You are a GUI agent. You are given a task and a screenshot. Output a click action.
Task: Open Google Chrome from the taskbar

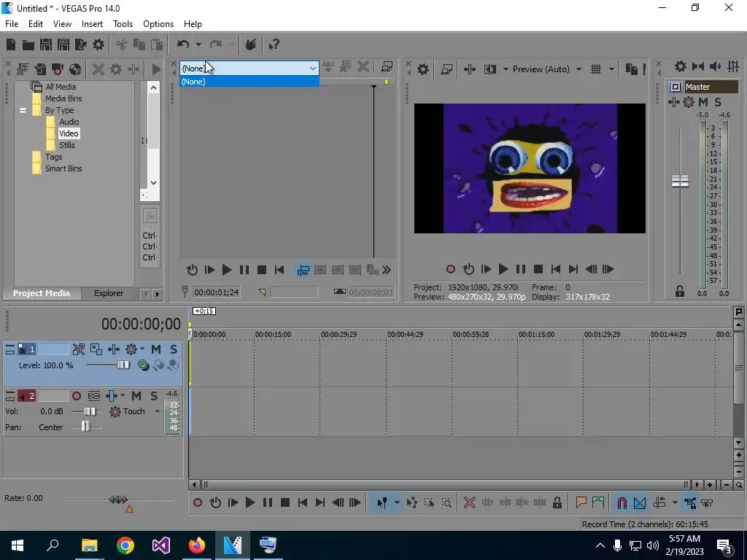coord(125,545)
